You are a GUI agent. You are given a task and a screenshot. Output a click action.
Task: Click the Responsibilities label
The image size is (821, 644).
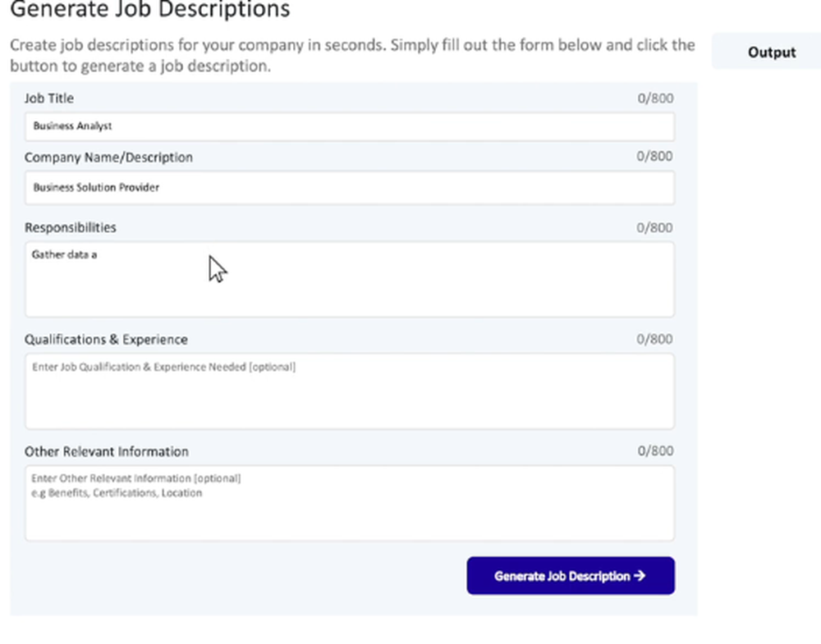pos(71,227)
